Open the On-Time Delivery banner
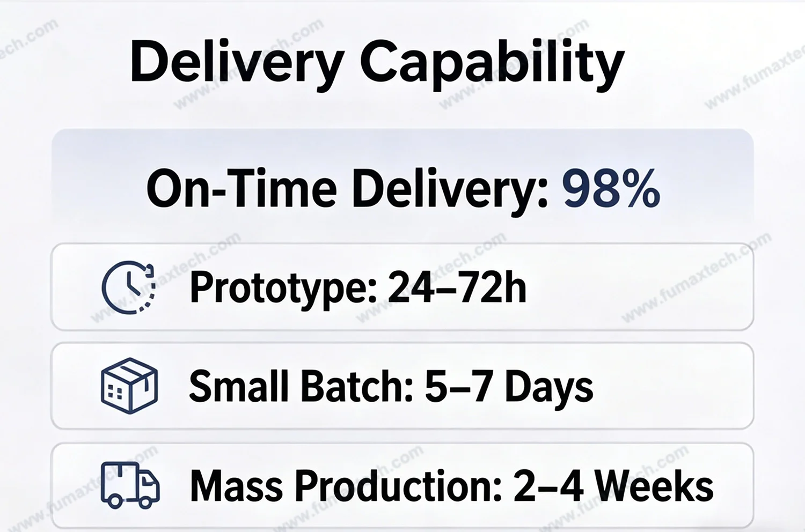The width and height of the screenshot is (805, 532). pos(402,182)
